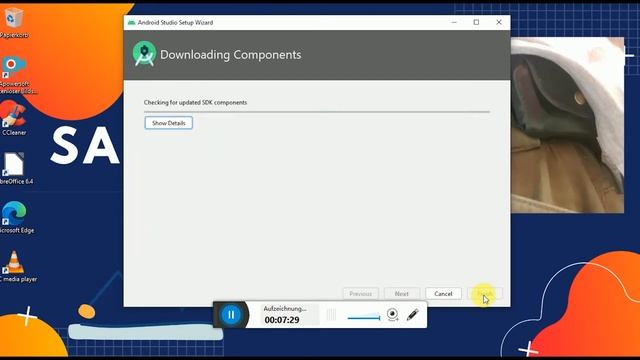This screenshot has width=640, height=360.
Task: Click the recorder drag handle grip
Action: (x=331, y=315)
